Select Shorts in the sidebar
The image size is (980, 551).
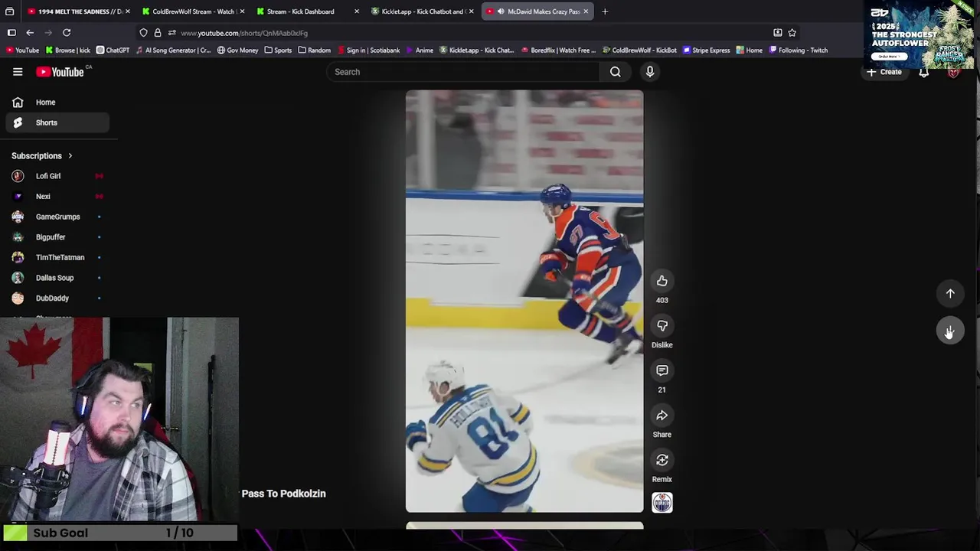[x=57, y=122]
